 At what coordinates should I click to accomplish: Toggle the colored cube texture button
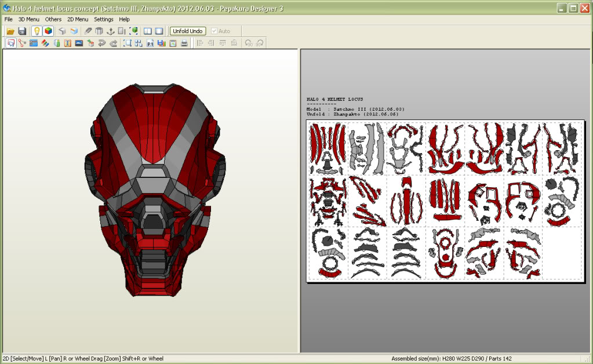point(48,31)
